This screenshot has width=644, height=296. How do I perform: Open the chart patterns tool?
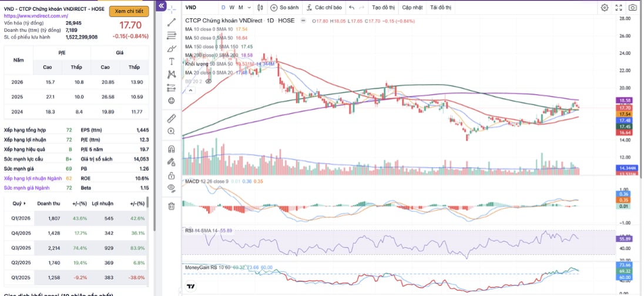pyautogui.click(x=172, y=74)
